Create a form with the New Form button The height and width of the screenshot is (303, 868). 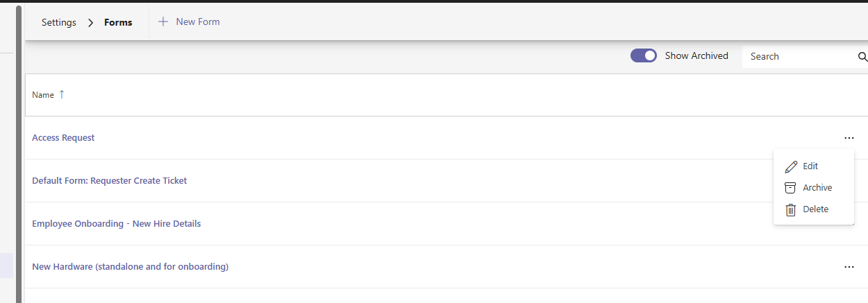[197, 21]
